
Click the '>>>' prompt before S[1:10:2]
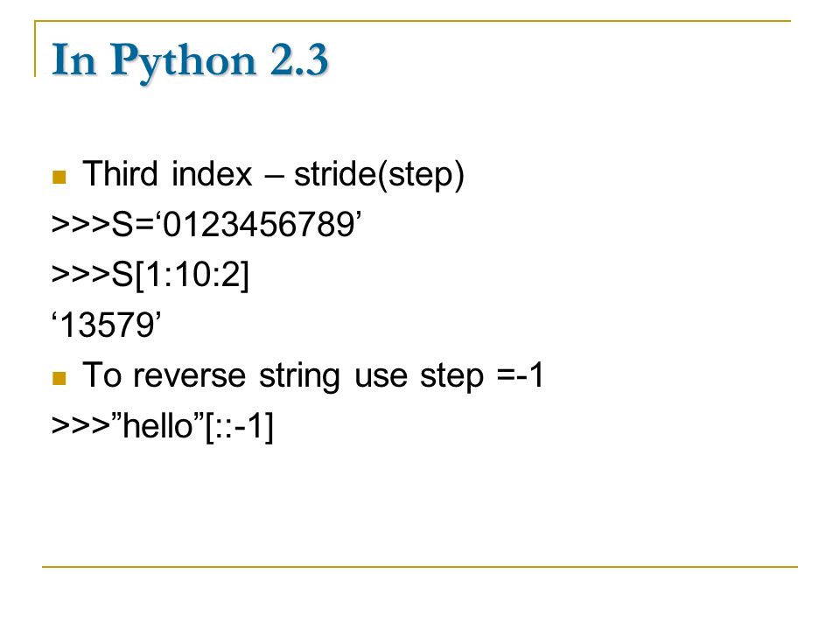pos(80,274)
